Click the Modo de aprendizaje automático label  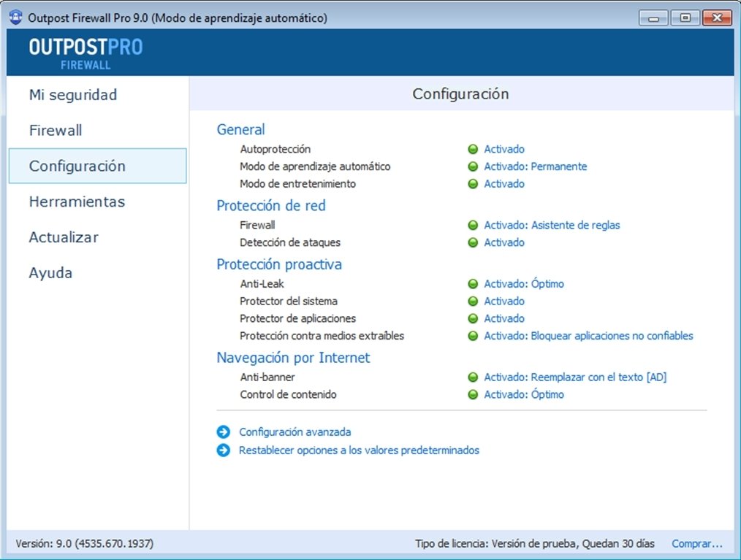pyautogui.click(x=315, y=166)
